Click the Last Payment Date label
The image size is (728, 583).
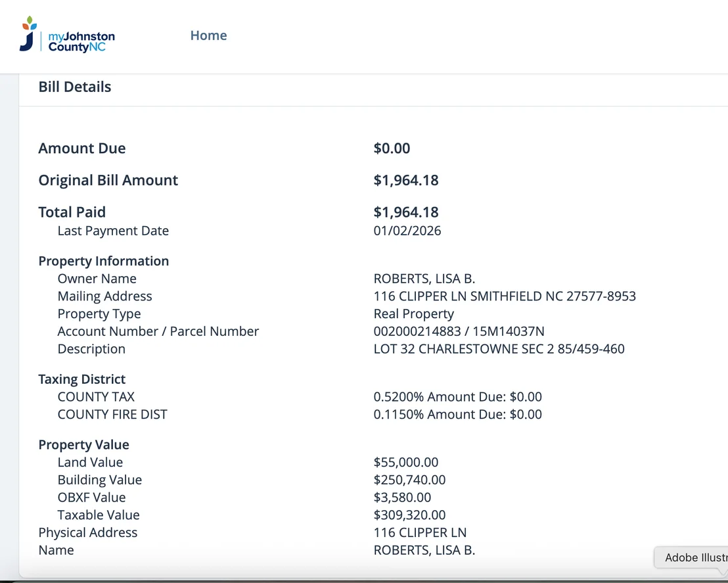113,231
